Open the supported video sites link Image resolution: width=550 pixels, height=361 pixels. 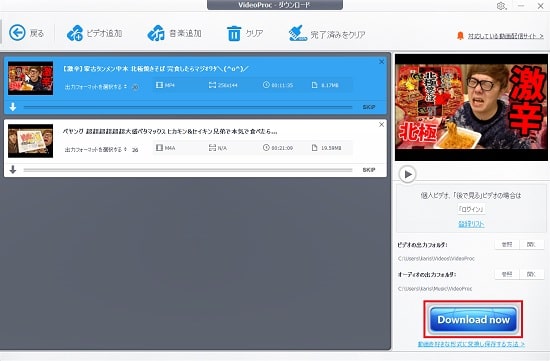pyautogui.click(x=505, y=36)
